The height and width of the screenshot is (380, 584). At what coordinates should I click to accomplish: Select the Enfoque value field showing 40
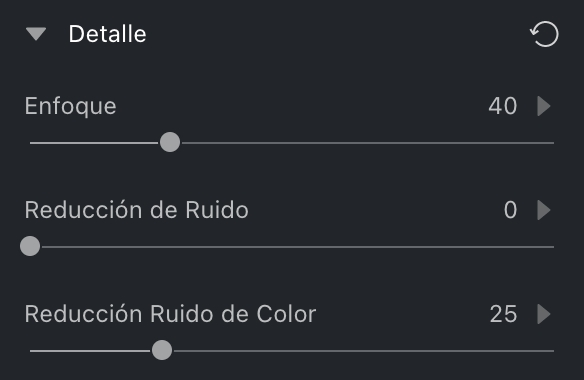click(x=502, y=106)
